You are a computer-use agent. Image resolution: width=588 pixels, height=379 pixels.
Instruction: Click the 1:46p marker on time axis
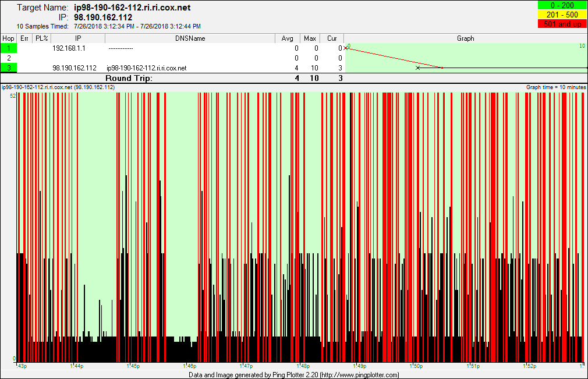(189, 366)
